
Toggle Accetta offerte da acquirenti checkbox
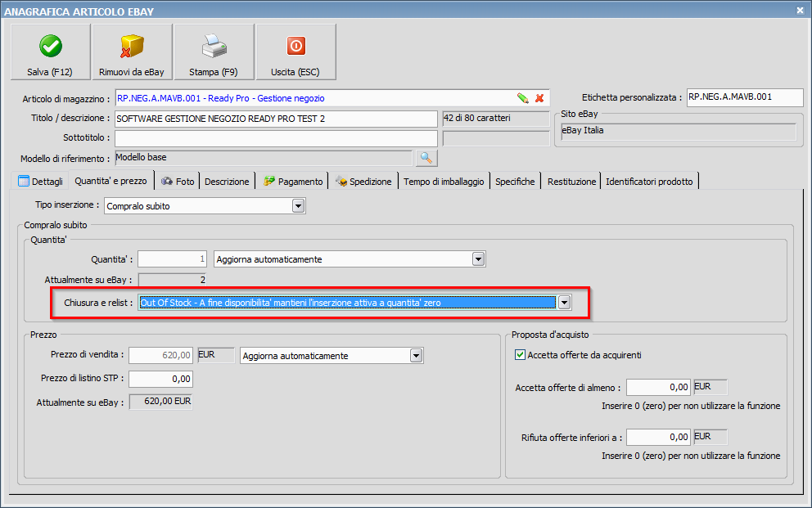520,355
